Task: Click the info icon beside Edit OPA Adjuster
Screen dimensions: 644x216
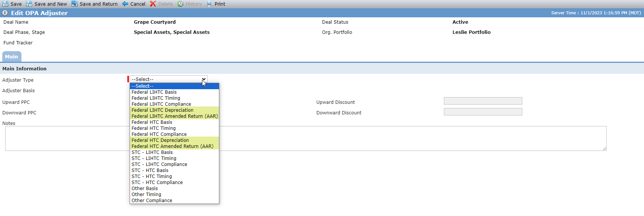Action: point(5,13)
